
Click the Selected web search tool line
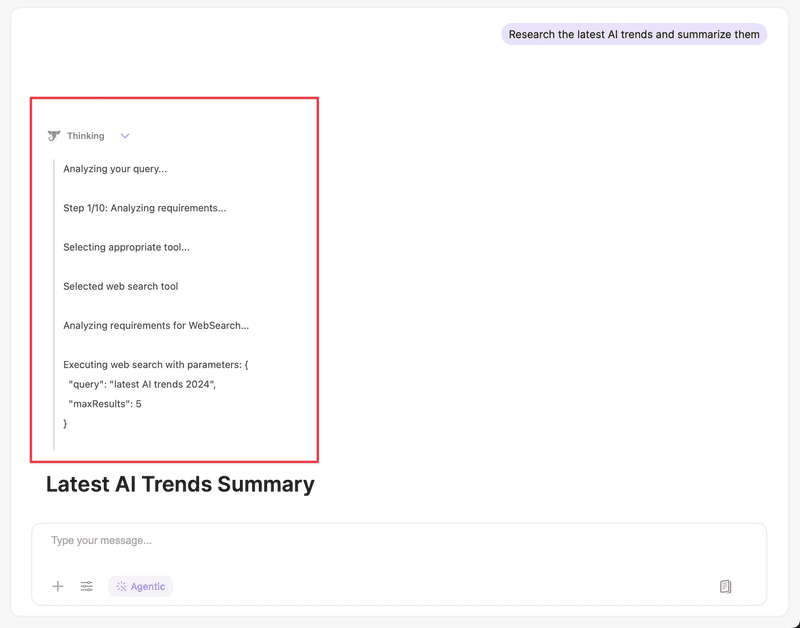(x=120, y=286)
